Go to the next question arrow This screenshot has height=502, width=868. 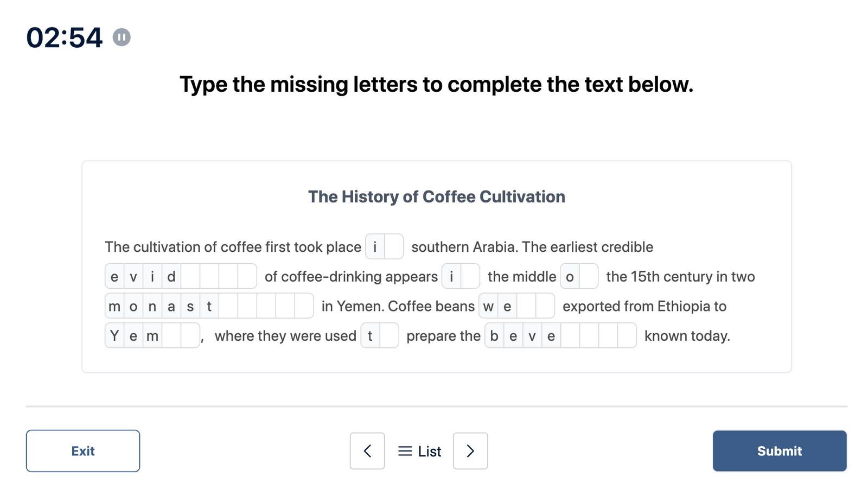(x=470, y=451)
